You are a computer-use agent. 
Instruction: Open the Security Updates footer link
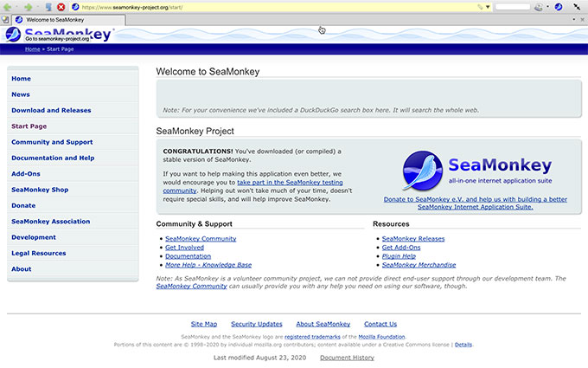tap(257, 324)
